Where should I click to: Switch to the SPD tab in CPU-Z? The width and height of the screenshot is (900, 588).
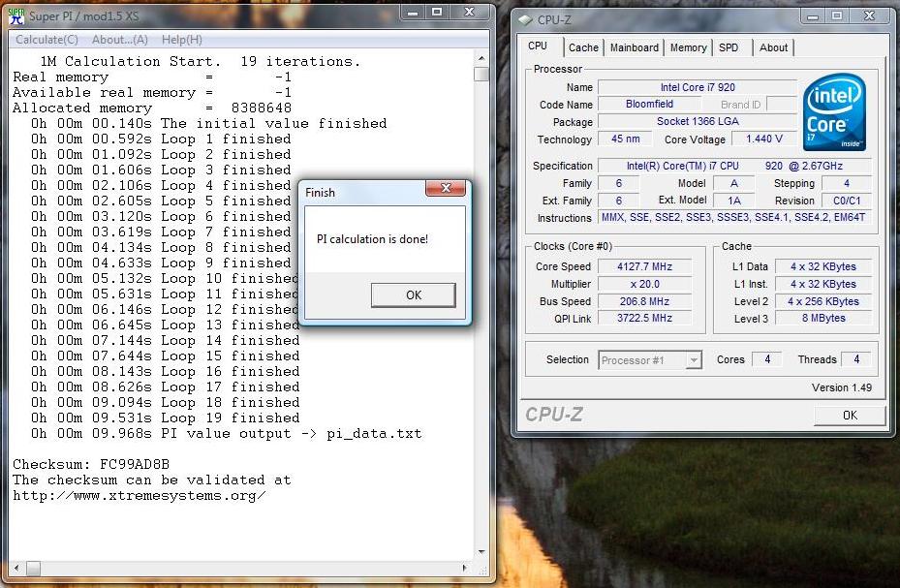click(x=729, y=47)
